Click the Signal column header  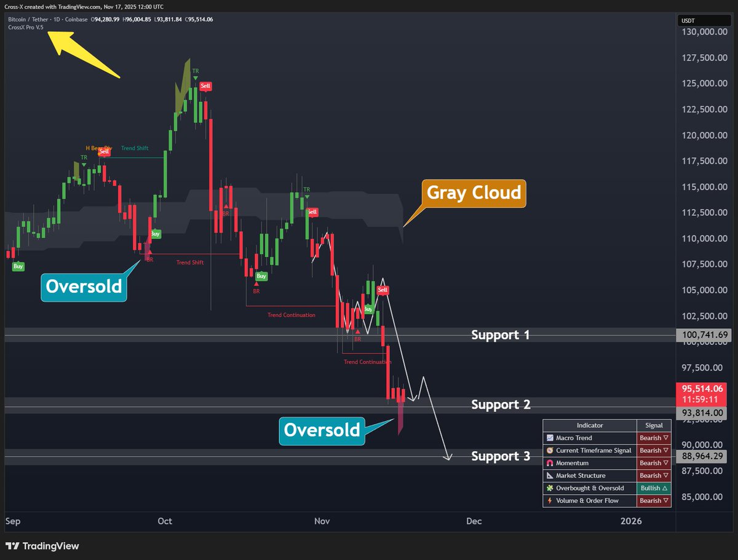click(x=653, y=425)
